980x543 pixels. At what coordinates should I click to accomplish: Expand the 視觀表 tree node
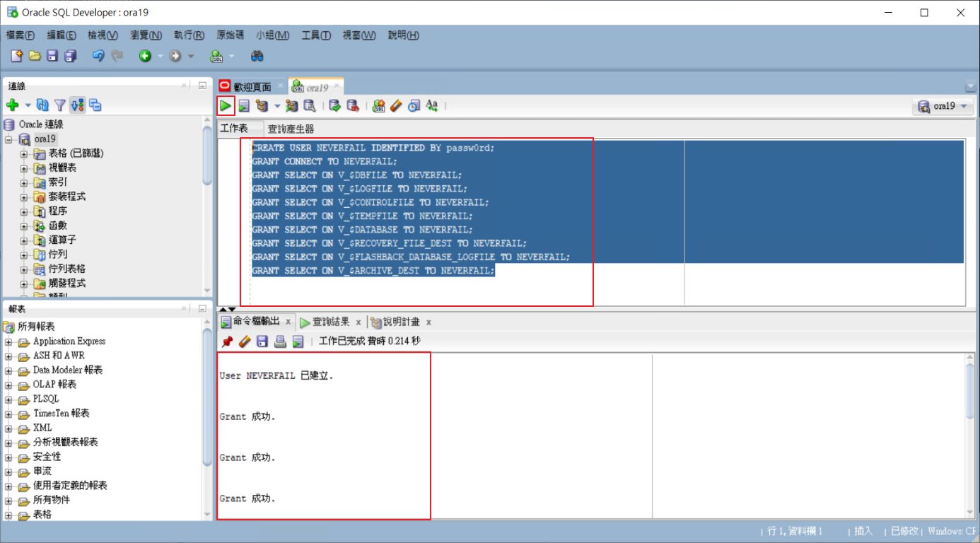(24, 168)
